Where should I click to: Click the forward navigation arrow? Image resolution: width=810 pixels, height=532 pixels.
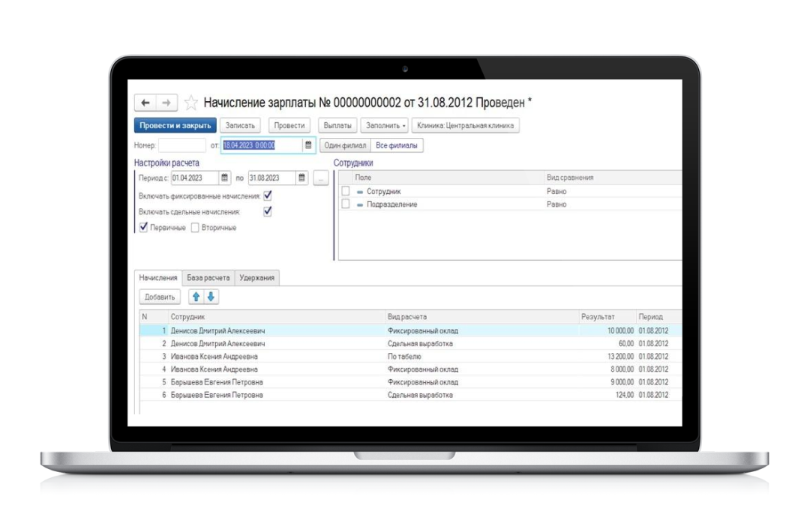[x=166, y=103]
